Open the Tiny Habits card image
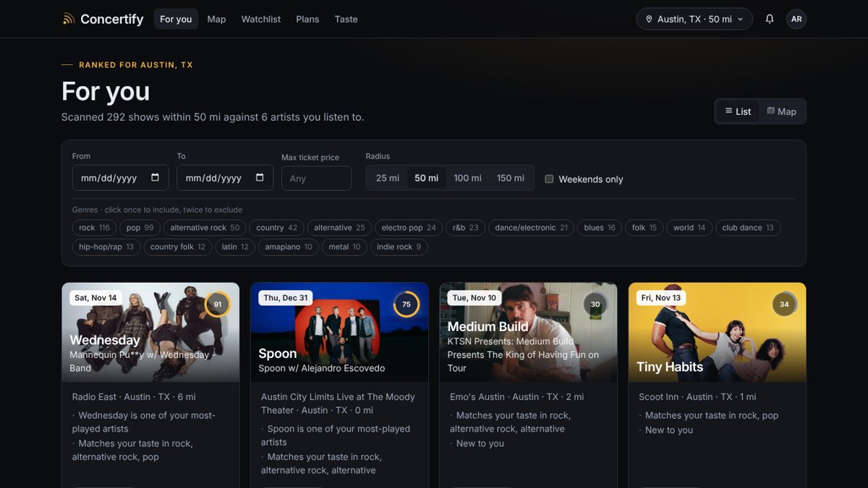 (x=718, y=332)
